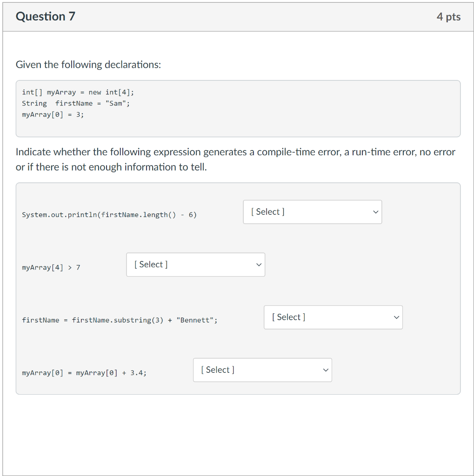
Task: Click the 'Indicate whether the following expression' paragraph
Action: [x=235, y=159]
